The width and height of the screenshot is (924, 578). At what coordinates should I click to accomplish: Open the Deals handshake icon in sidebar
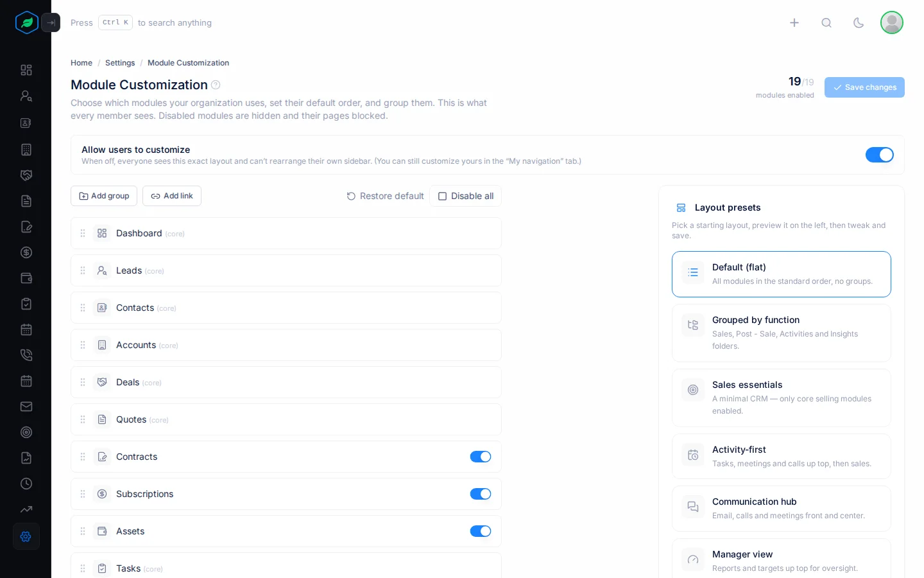coord(26,175)
